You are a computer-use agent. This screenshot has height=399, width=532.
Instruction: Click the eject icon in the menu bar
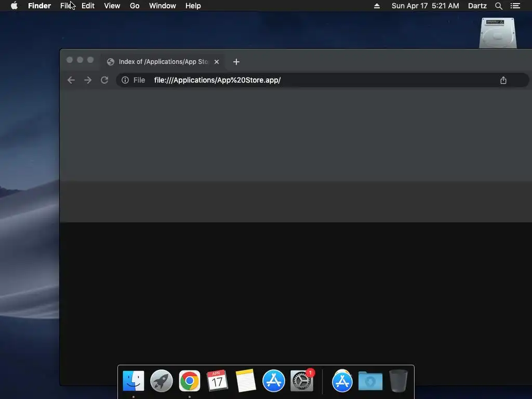377,6
